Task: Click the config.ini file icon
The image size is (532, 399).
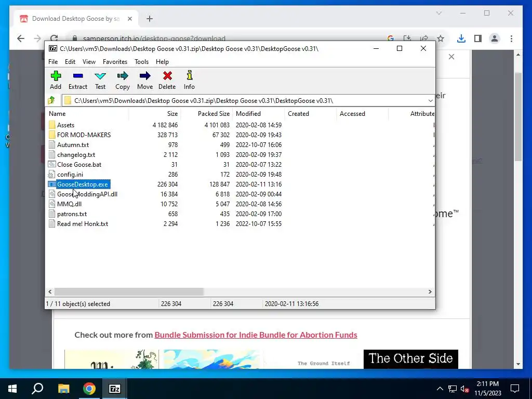Action: 52,174
